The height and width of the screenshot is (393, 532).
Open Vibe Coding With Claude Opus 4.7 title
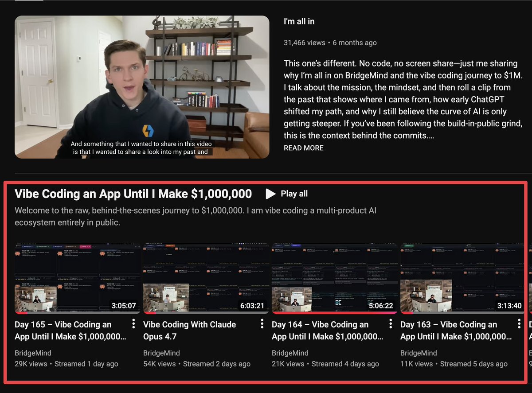(190, 331)
